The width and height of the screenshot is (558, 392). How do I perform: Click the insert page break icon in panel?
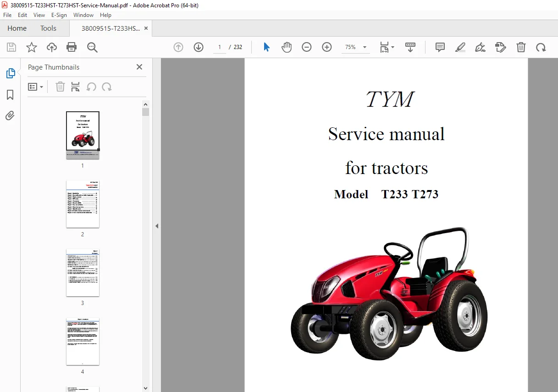tap(76, 87)
